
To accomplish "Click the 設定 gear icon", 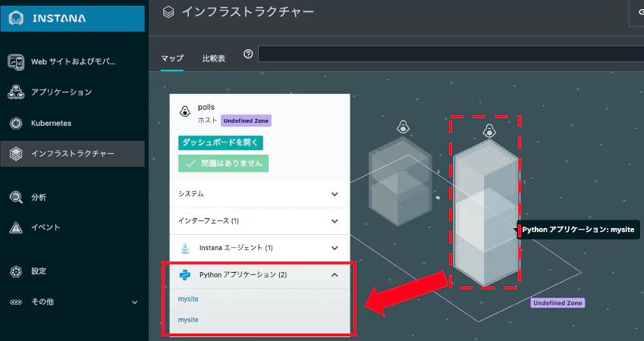I will 16,271.
